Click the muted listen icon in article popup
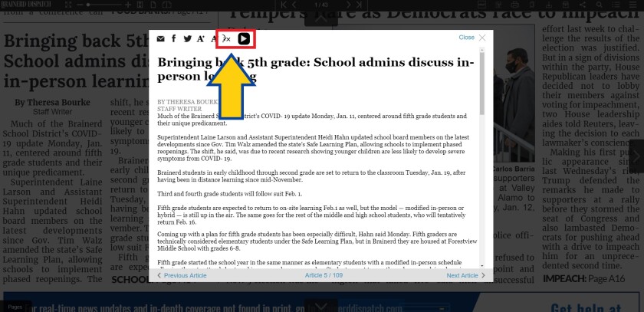 (226, 39)
